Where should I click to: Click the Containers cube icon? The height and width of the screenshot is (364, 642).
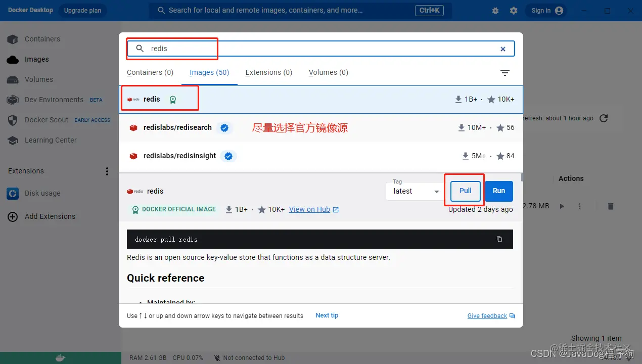(x=13, y=39)
